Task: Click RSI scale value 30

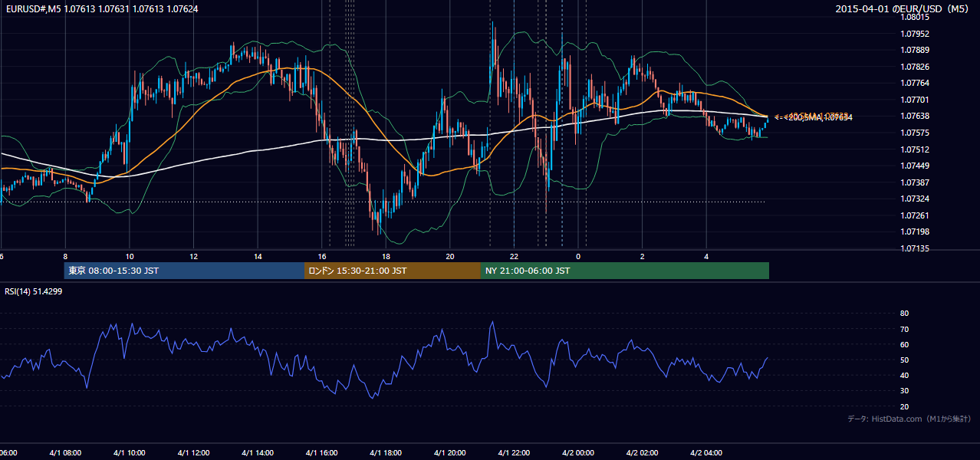Action: click(904, 391)
